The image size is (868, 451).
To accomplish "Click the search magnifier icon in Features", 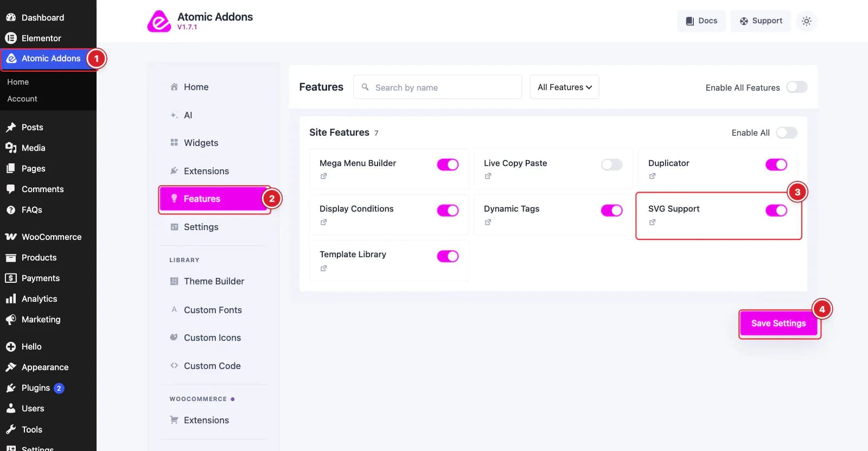I will pyautogui.click(x=365, y=87).
